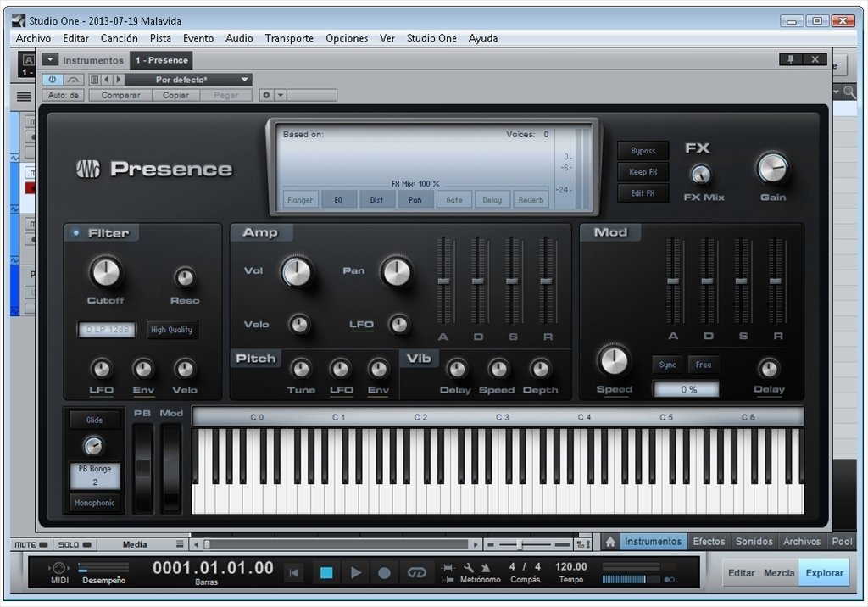Click the Stop transport button

click(326, 572)
